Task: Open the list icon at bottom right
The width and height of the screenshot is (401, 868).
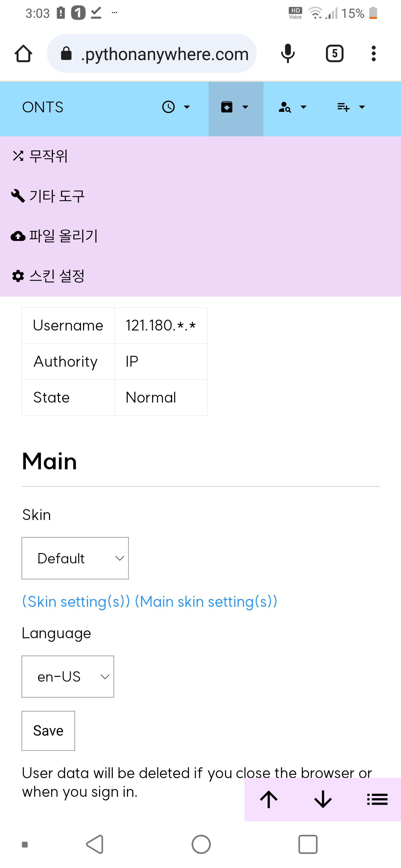Action: click(377, 799)
